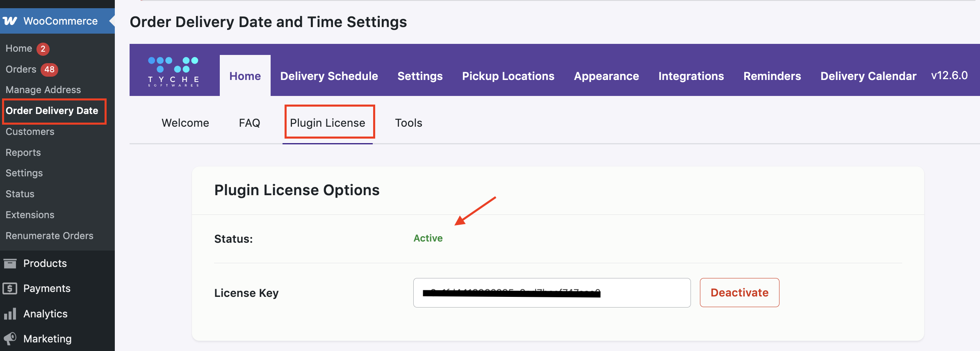Switch to the Delivery Schedule tab
This screenshot has width=980, height=351.
(x=329, y=76)
